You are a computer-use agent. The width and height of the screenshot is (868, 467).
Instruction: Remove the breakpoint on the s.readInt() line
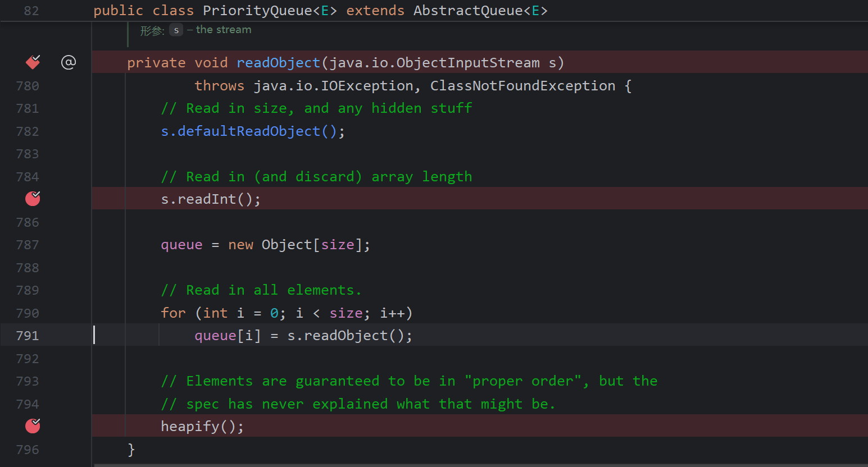point(33,199)
